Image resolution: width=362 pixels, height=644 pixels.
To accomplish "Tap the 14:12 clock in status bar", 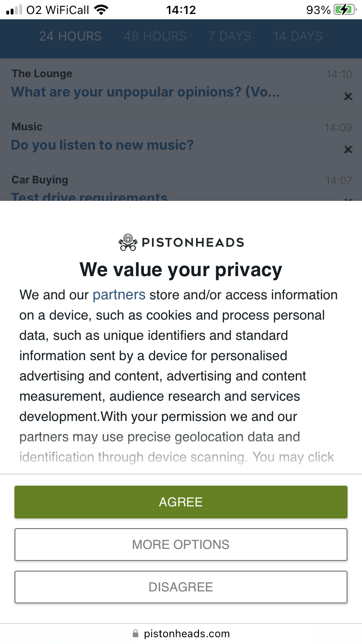I will (x=181, y=10).
